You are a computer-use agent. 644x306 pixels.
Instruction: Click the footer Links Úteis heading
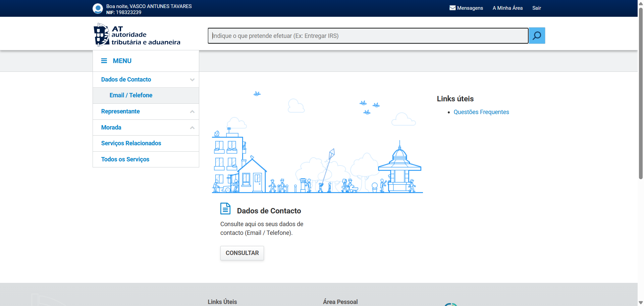[x=222, y=302]
